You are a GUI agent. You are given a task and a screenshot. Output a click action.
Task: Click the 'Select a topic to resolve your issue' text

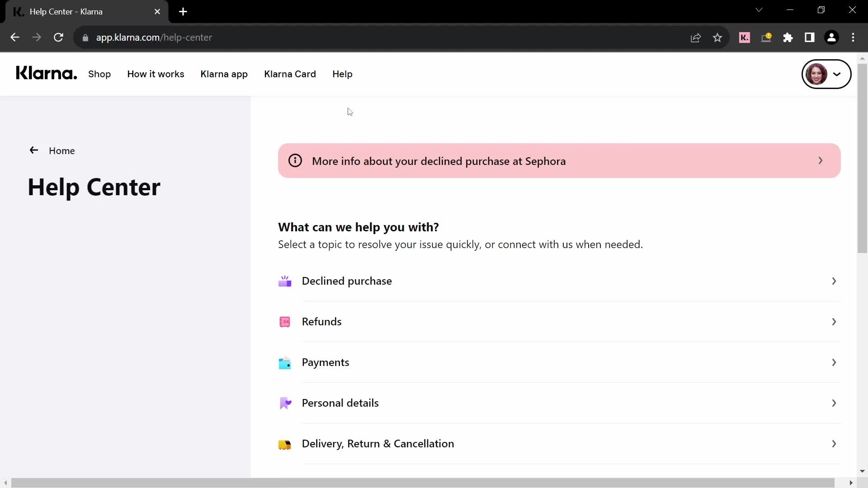point(460,244)
